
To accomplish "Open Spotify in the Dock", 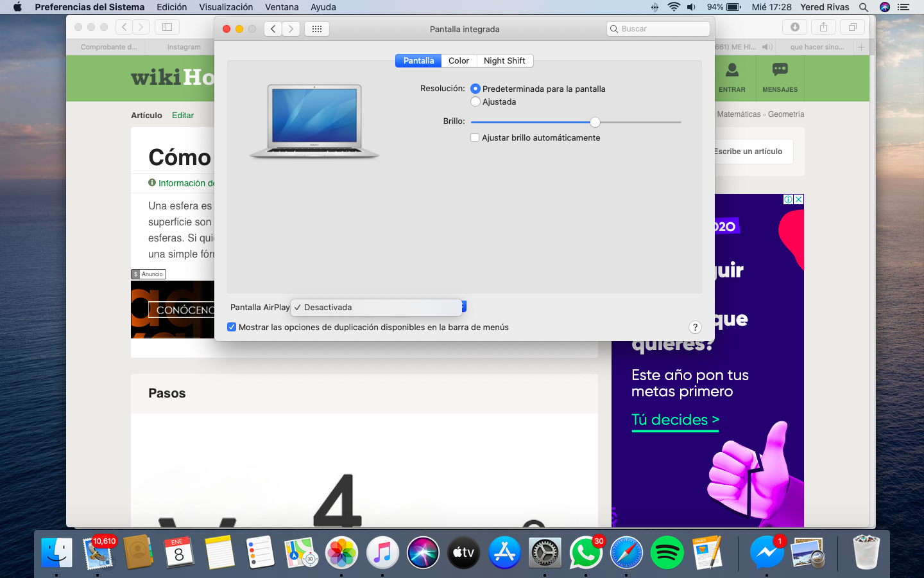I will click(x=667, y=552).
